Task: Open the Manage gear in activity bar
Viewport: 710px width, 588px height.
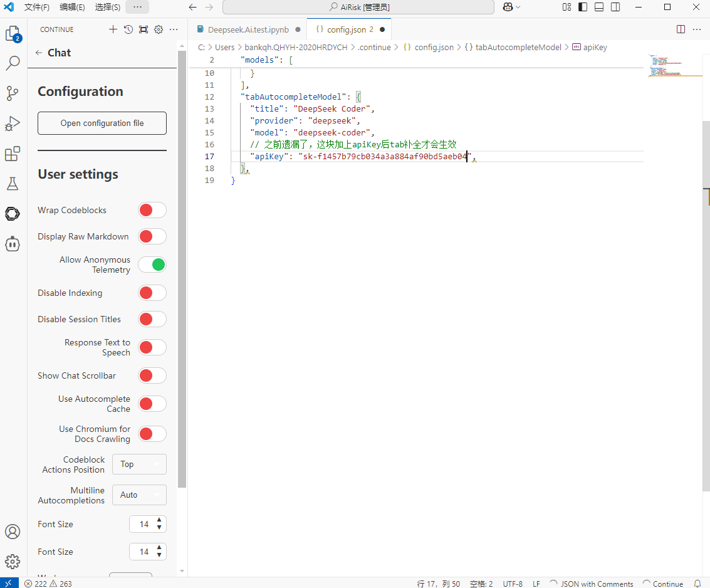Action: coord(13,562)
